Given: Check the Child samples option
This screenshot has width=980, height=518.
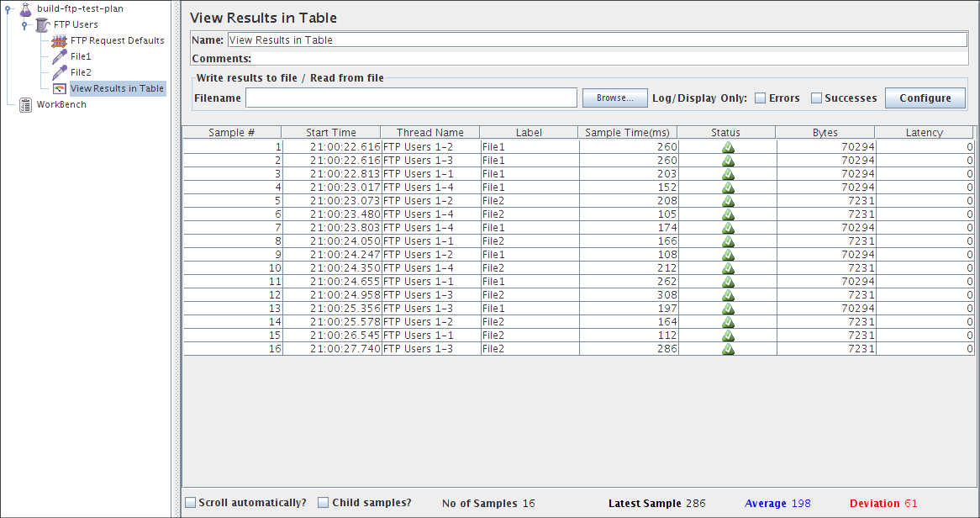Looking at the screenshot, I should [x=324, y=503].
